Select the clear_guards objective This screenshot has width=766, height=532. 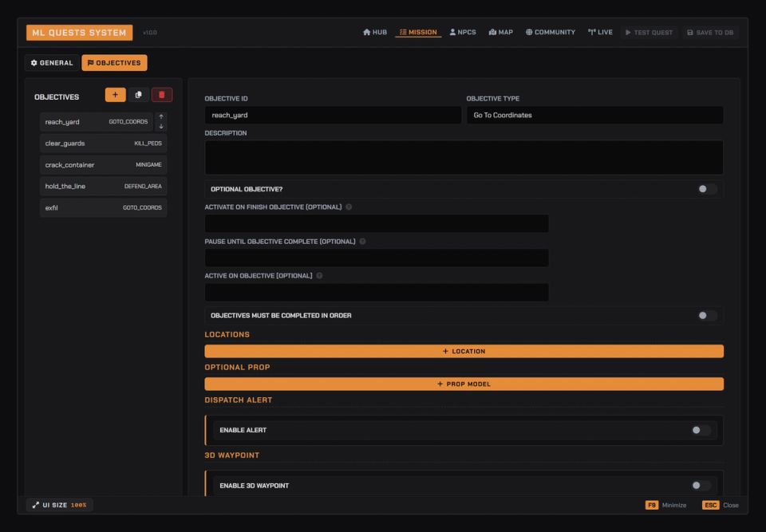click(104, 143)
